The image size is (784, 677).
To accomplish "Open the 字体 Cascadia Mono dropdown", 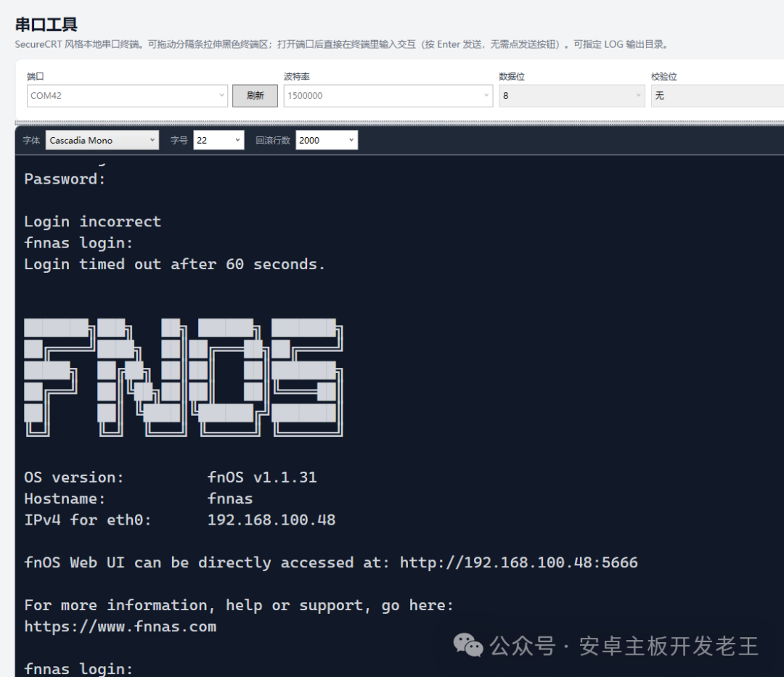I will (x=102, y=140).
